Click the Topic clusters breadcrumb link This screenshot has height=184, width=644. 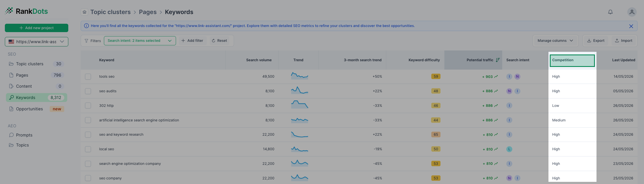(x=110, y=12)
